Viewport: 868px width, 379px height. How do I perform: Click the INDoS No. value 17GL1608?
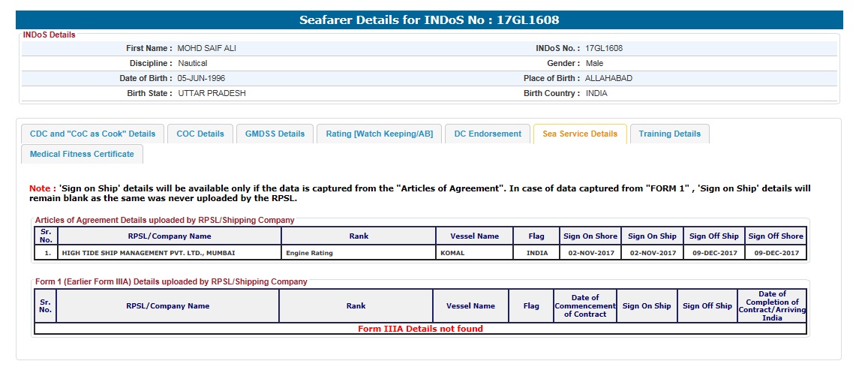tap(604, 48)
